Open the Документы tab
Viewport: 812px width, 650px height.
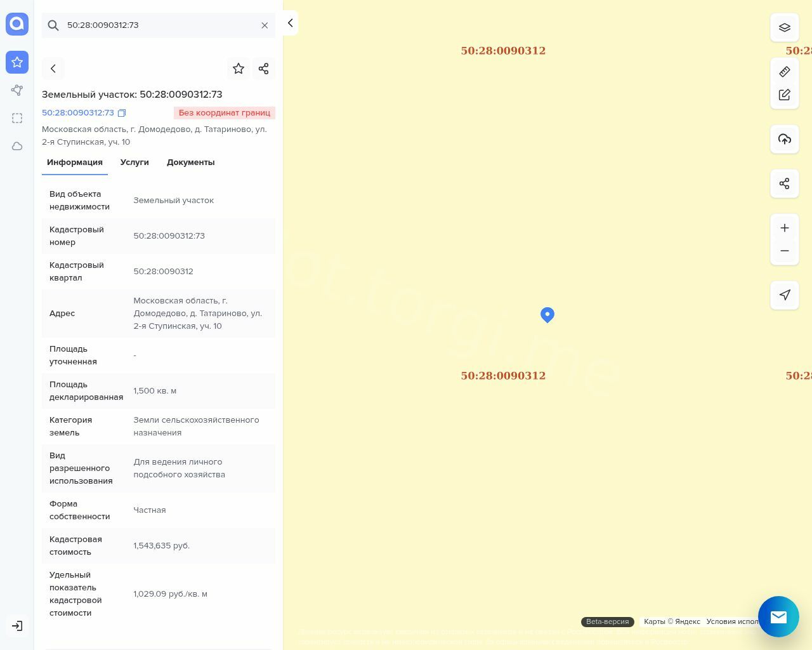(x=190, y=162)
